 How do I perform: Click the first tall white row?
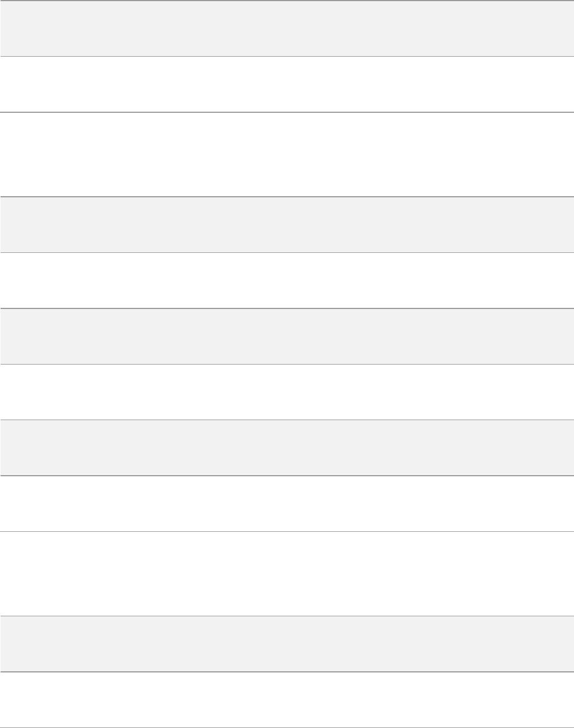click(287, 154)
